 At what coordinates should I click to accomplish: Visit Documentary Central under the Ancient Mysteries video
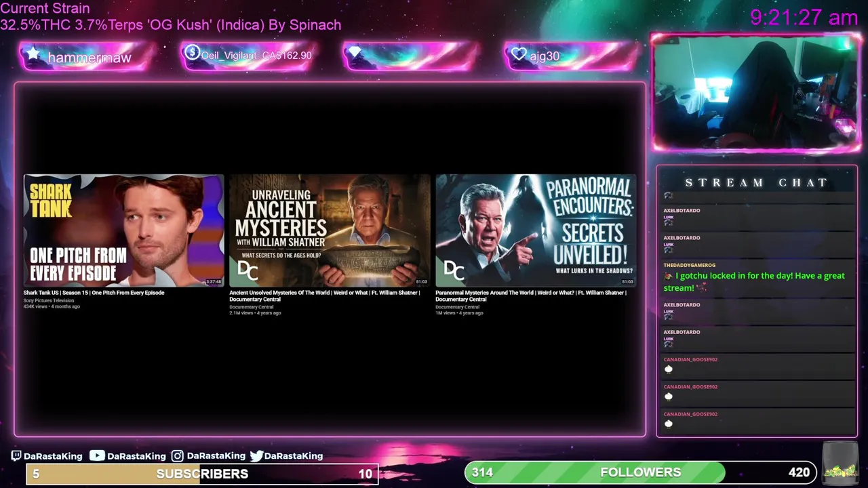pos(251,307)
